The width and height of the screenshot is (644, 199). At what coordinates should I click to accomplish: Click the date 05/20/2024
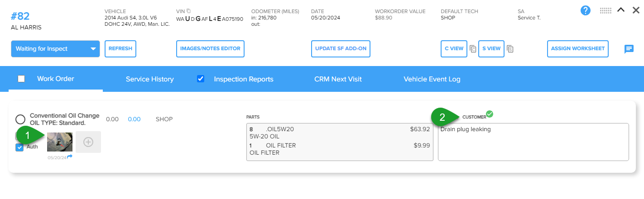point(326,18)
